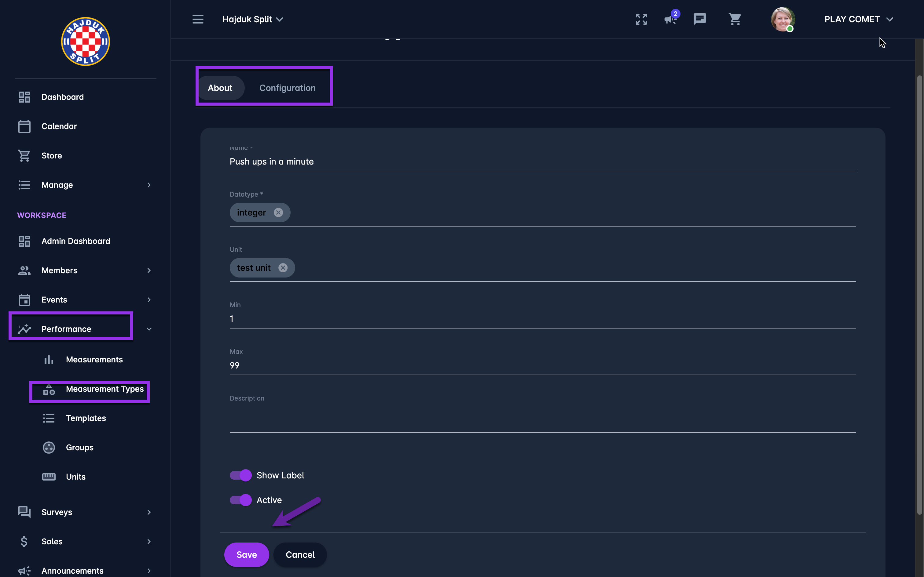Open announcements megaphone with badge
Viewport: 924px width, 577px height.
670,19
